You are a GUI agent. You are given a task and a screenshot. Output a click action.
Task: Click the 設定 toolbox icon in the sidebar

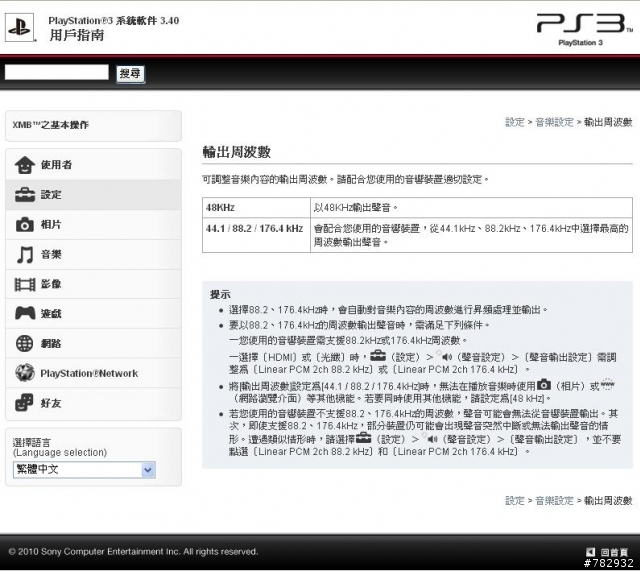(x=25, y=195)
